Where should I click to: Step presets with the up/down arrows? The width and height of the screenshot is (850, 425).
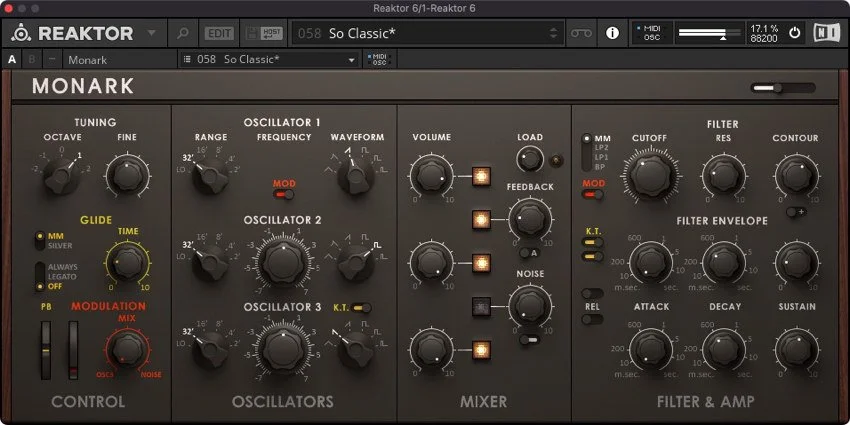pyautogui.click(x=553, y=33)
